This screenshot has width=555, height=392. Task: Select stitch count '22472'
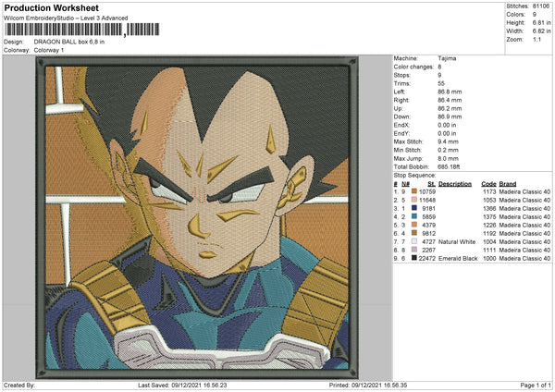pos(426,259)
